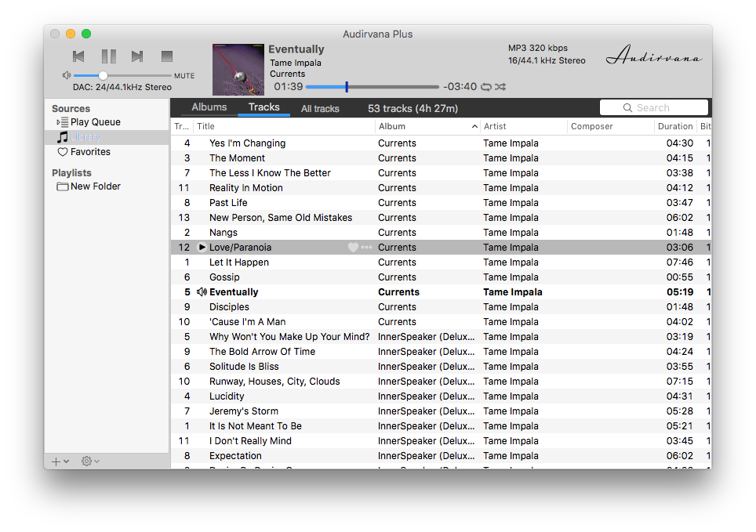Select the track Reality In Motion
The width and height of the screenshot is (756, 532).
tap(441, 188)
